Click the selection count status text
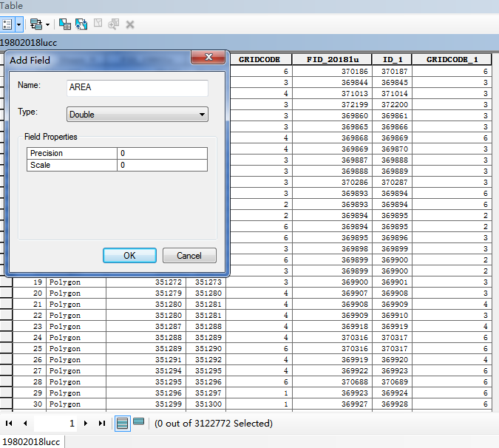 click(x=214, y=424)
